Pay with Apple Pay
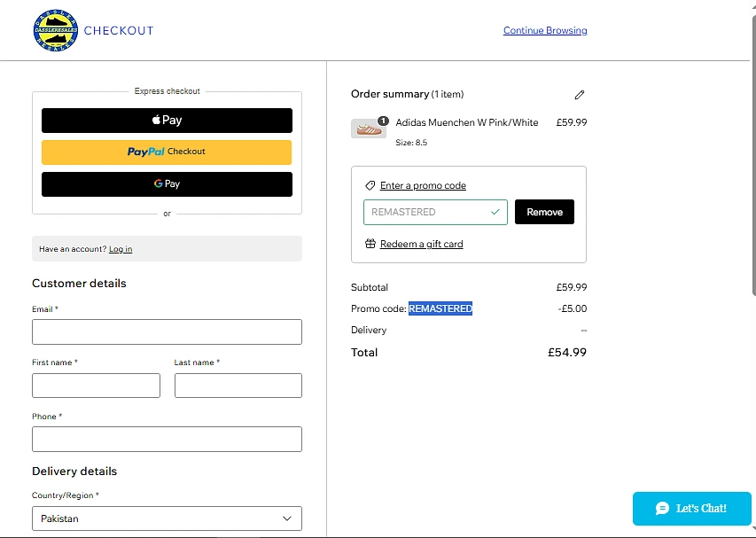 tap(167, 121)
